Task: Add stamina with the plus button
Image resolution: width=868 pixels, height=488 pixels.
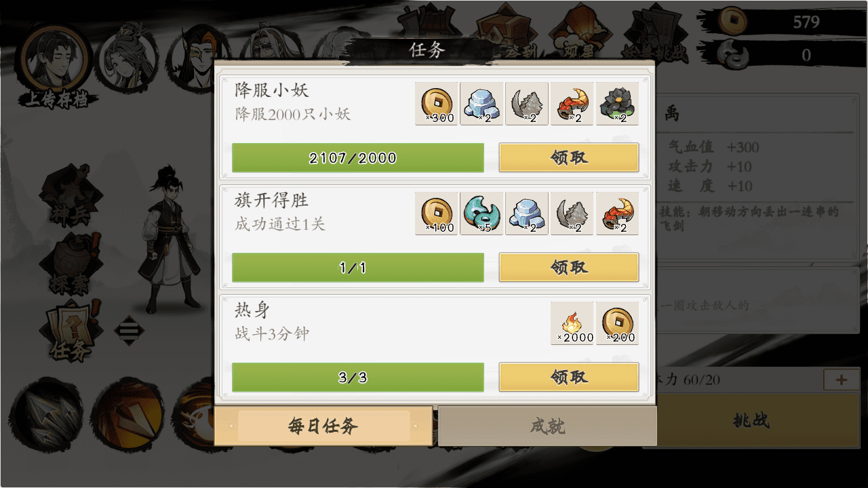Action: pos(841,380)
